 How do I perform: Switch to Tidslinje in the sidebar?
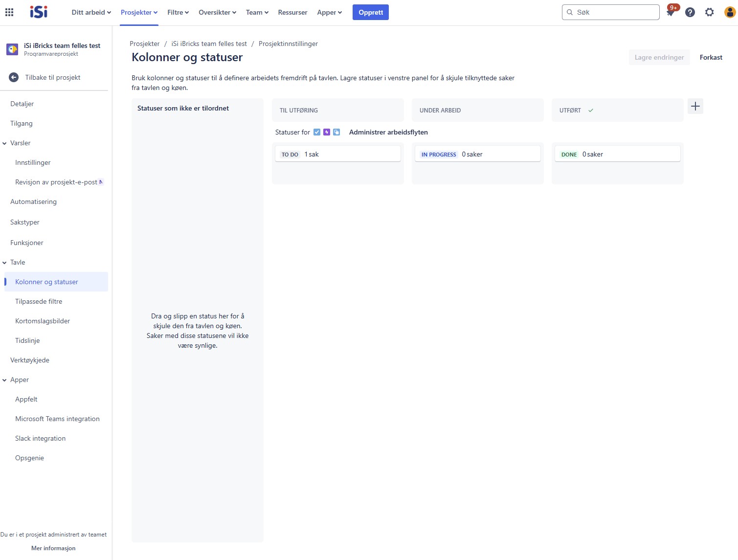27,340
